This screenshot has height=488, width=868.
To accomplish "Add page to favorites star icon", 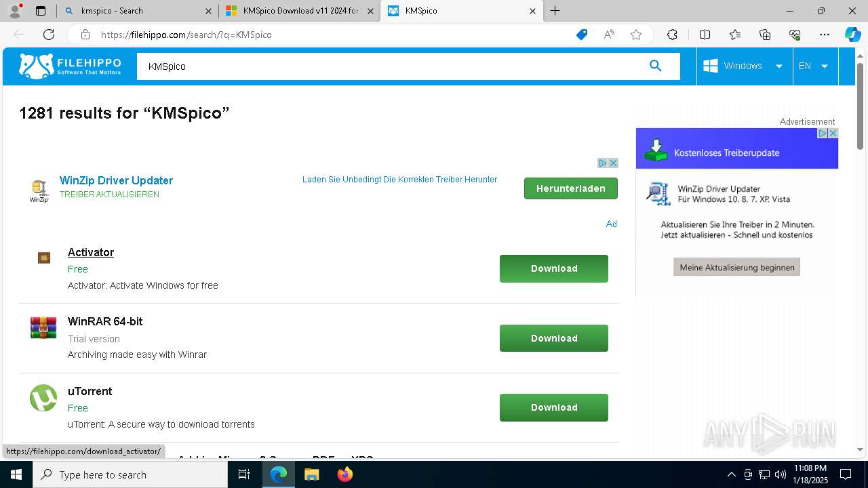I will tap(636, 35).
